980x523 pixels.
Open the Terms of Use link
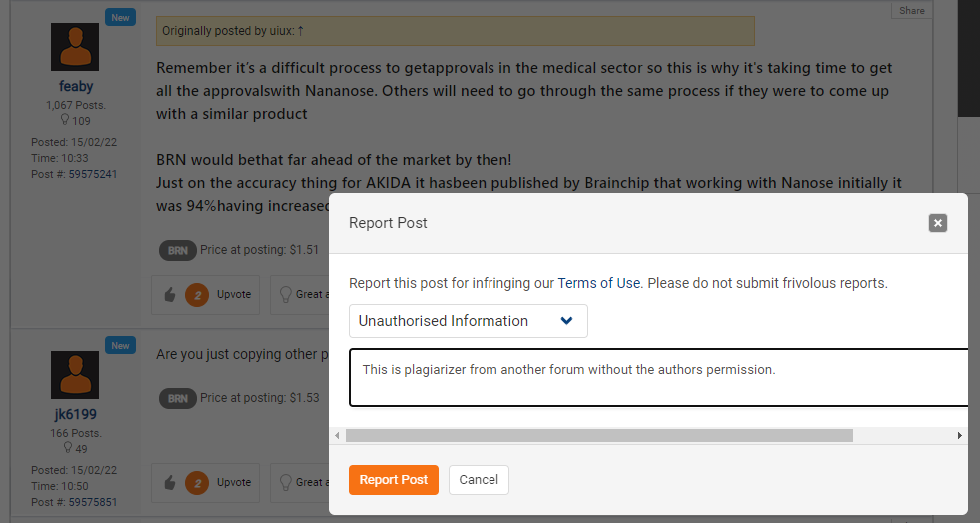pos(598,283)
